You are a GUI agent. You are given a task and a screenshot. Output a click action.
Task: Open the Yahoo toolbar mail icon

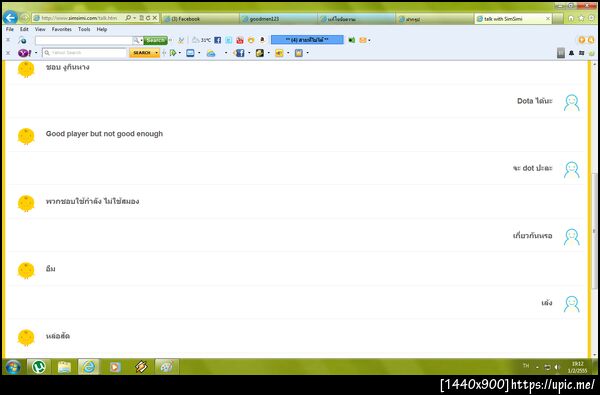point(190,53)
